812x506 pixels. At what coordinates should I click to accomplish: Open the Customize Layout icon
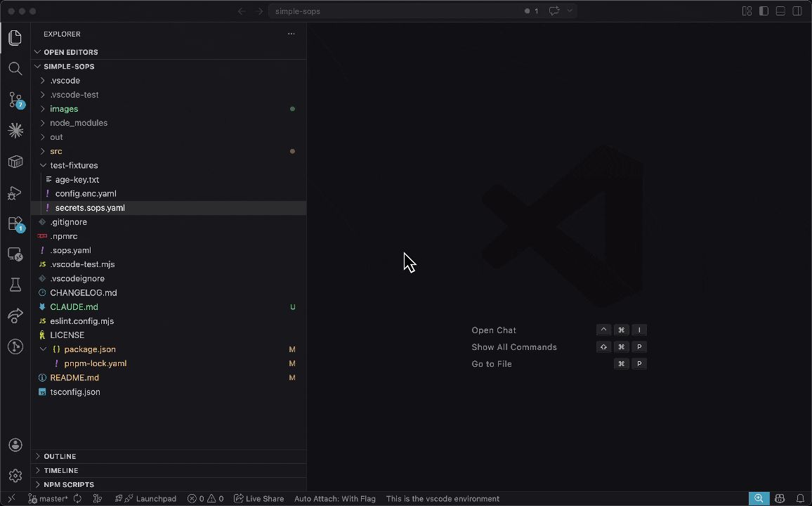tap(747, 11)
